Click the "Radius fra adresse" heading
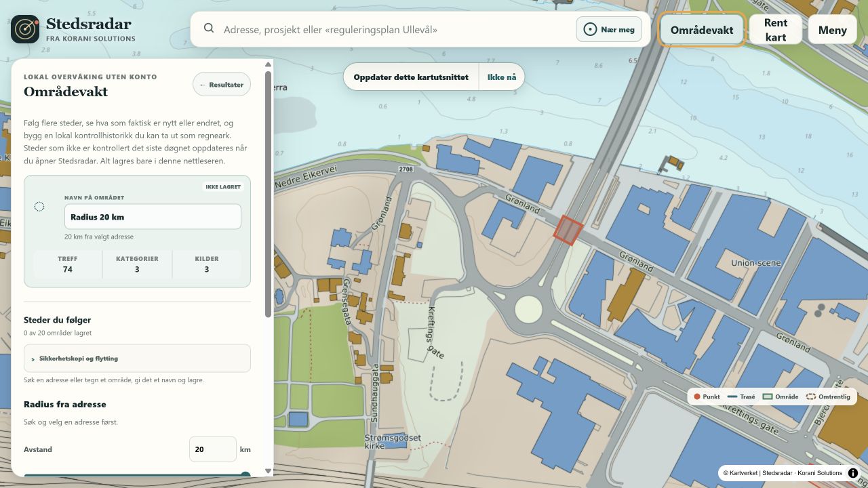The image size is (868, 488). tap(65, 404)
